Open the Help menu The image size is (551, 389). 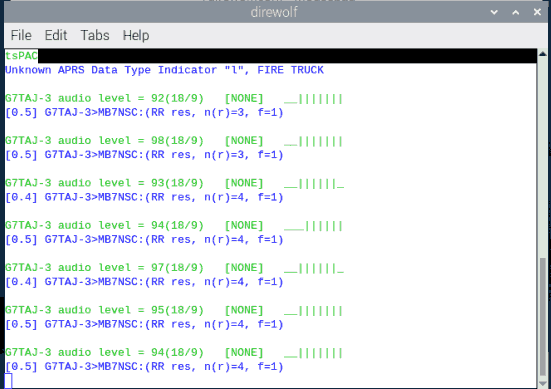pos(136,35)
